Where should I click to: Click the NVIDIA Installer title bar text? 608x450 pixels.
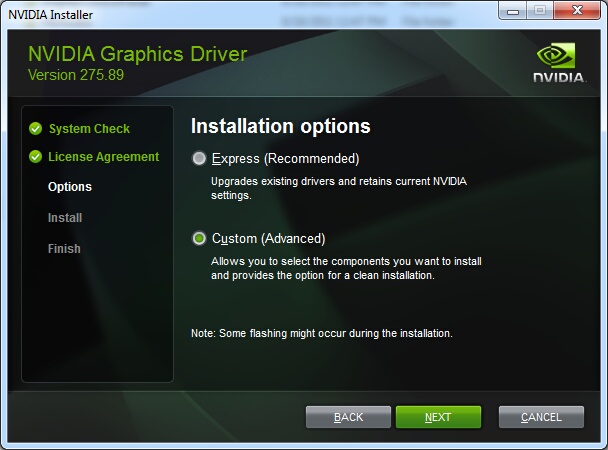51,15
